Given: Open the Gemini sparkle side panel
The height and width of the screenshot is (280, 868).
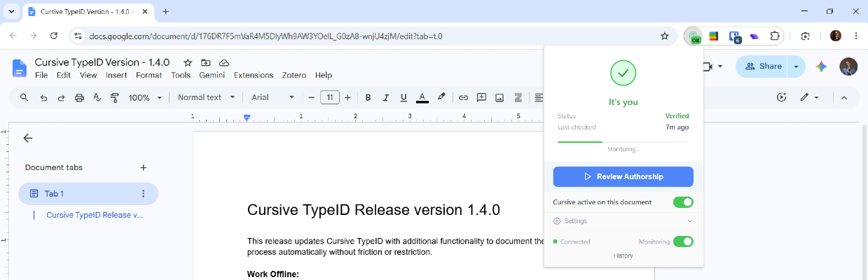Looking at the screenshot, I should pyautogui.click(x=822, y=66).
